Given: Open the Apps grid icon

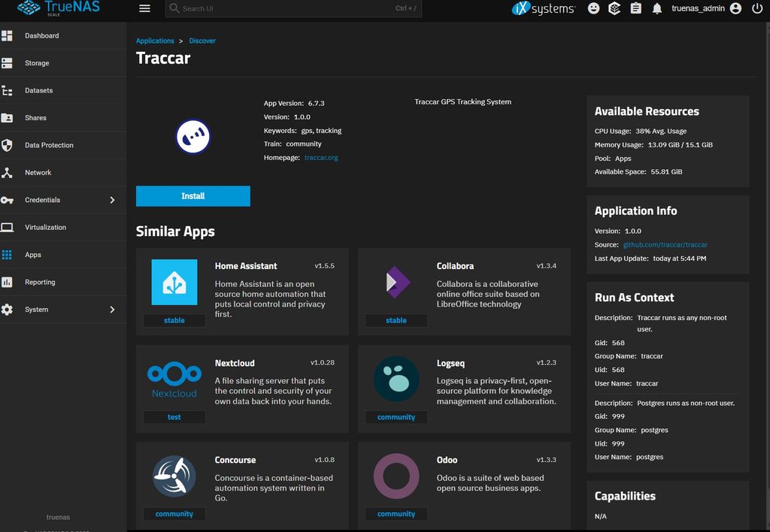Looking at the screenshot, I should coord(7,255).
